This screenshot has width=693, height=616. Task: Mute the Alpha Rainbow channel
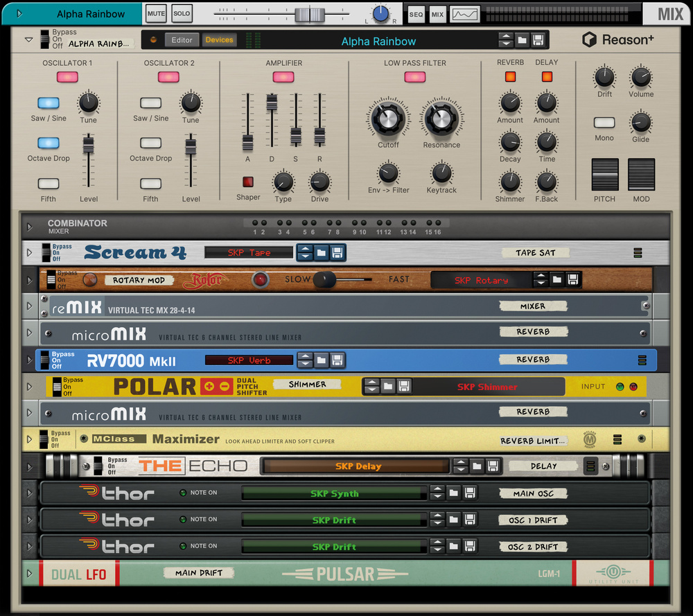[x=157, y=14]
